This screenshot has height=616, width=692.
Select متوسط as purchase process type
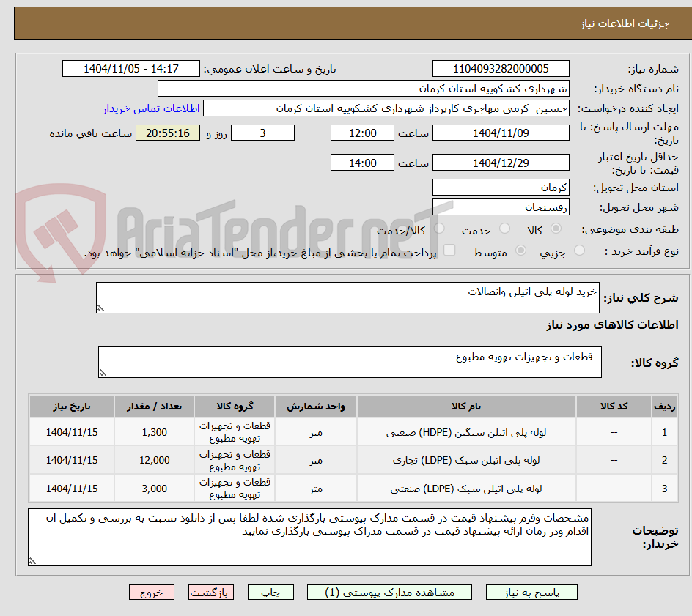(x=520, y=249)
